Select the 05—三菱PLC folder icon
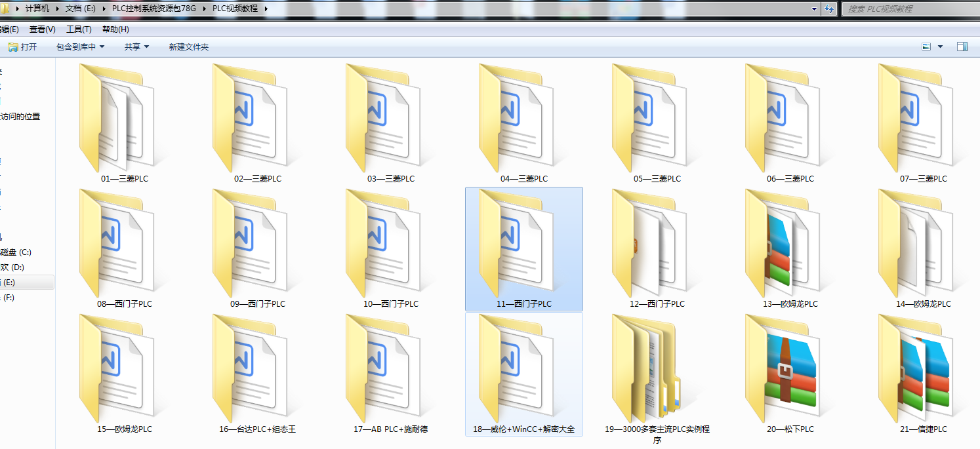Screen dimensions: 980x449 pos(649,117)
